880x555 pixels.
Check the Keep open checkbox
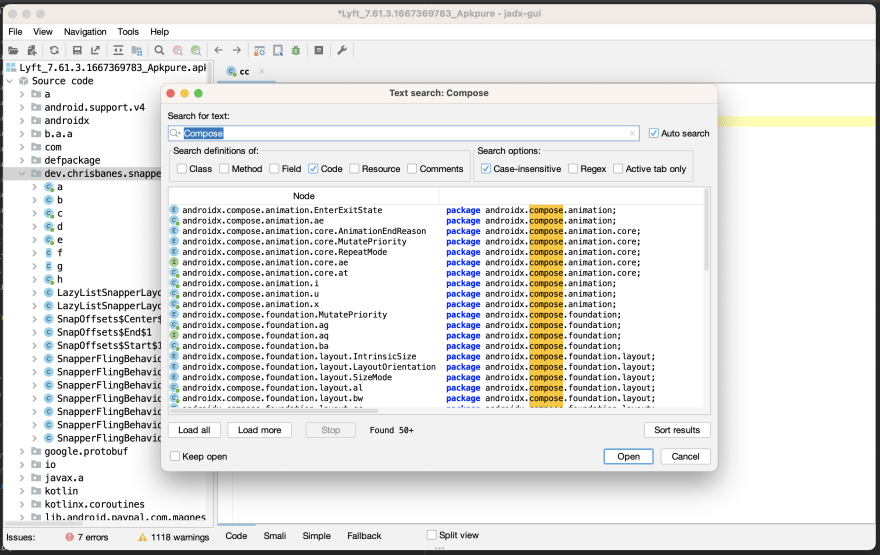coord(175,456)
